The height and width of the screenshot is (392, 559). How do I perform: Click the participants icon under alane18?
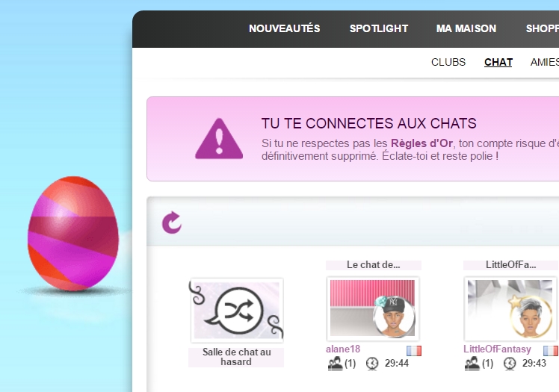(335, 364)
